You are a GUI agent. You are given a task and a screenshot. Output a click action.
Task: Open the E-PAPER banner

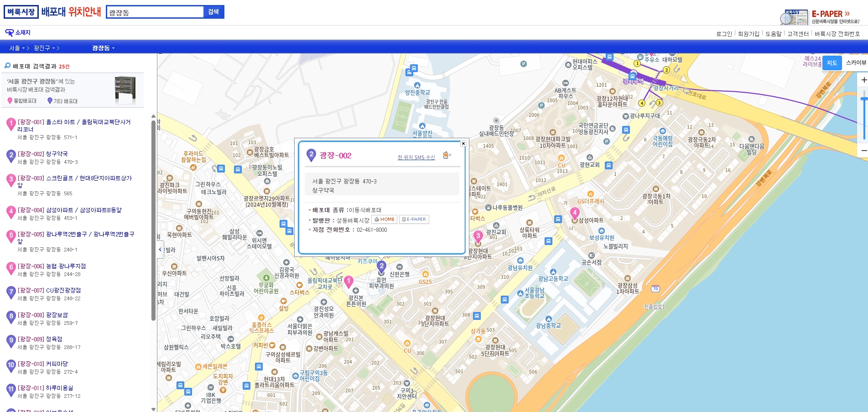(820, 17)
